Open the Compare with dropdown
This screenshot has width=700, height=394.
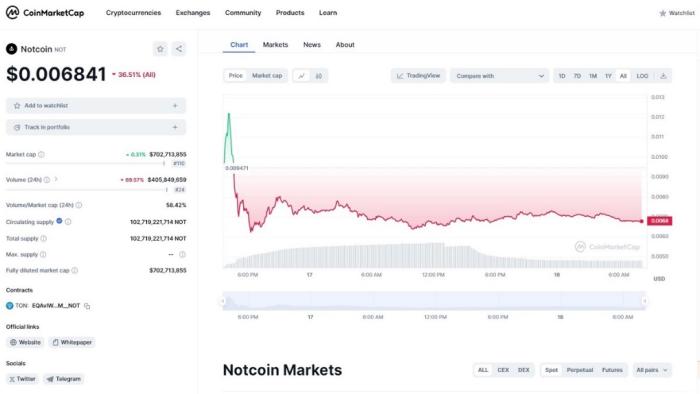click(499, 76)
